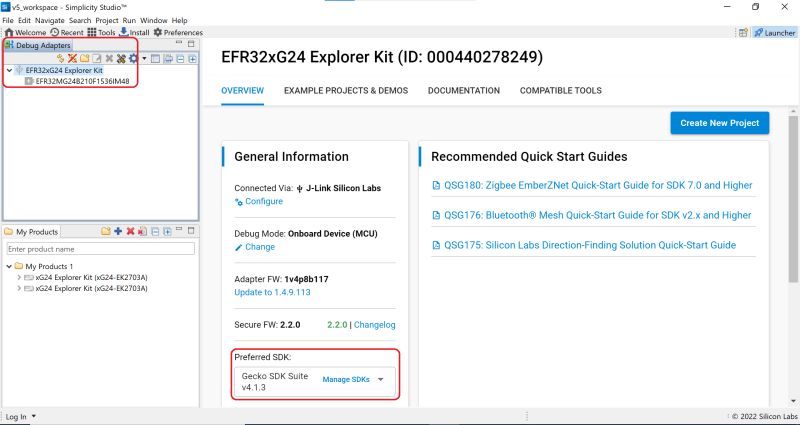Click the blue plus add product icon

[118, 231]
